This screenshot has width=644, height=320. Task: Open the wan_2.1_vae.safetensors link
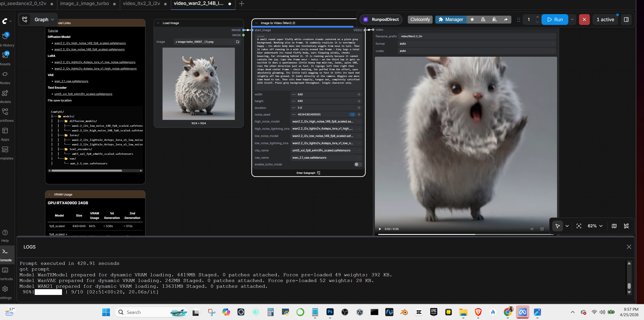[71, 81]
